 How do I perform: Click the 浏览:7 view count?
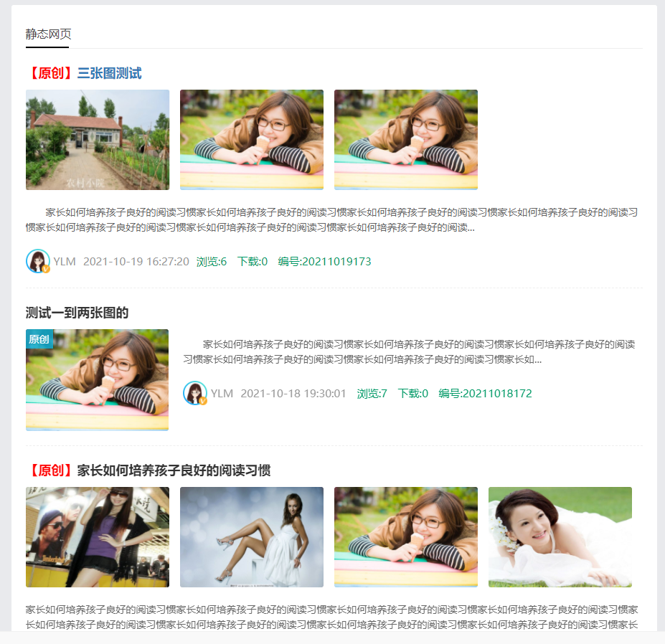point(372,394)
